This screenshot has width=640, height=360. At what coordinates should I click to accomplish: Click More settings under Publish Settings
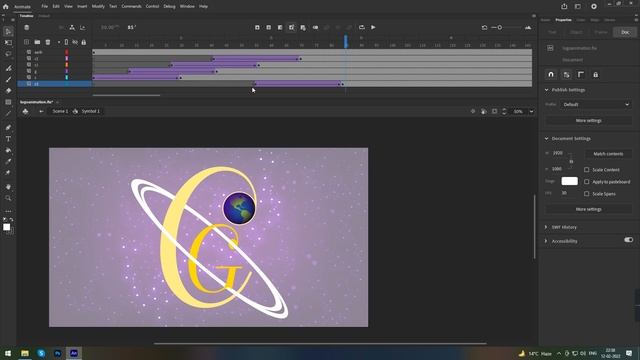click(589, 121)
